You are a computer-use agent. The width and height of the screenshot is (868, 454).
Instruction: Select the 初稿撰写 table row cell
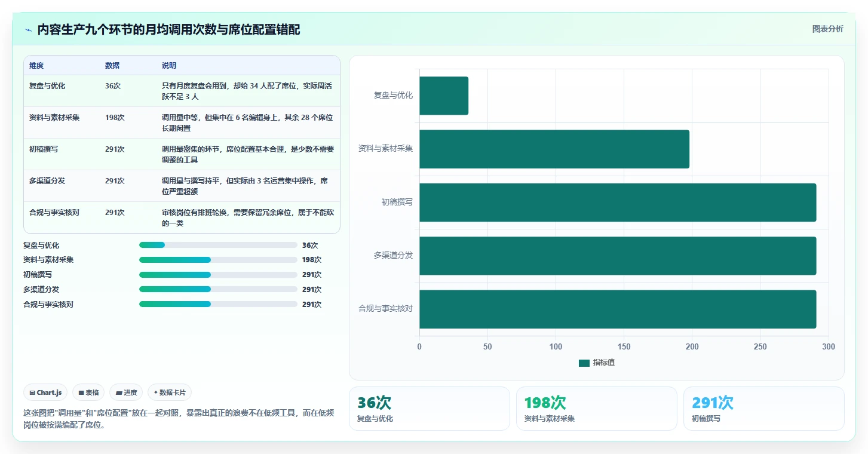pyautogui.click(x=44, y=149)
